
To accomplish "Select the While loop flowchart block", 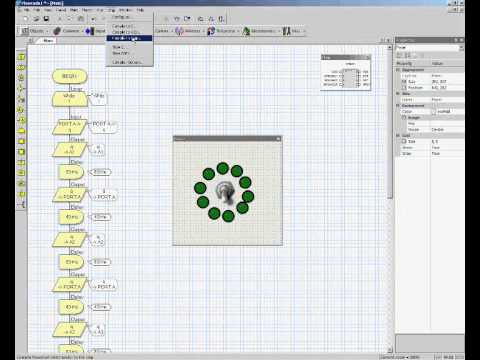I will tap(70, 99).
